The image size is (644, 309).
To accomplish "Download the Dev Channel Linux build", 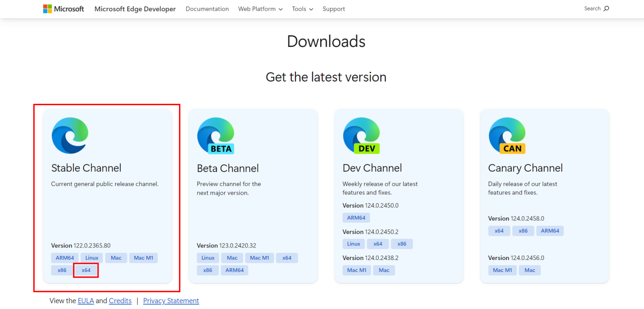I will click(x=353, y=243).
